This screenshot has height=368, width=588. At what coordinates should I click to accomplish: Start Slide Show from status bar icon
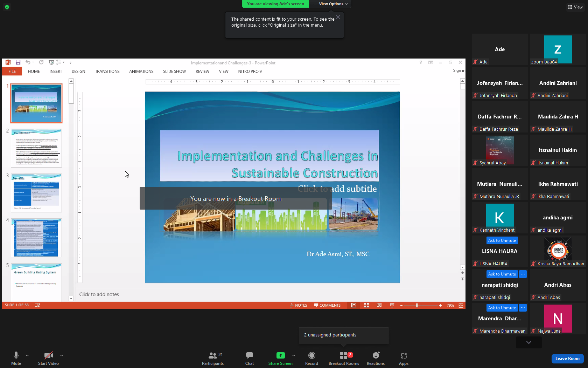[x=392, y=305]
